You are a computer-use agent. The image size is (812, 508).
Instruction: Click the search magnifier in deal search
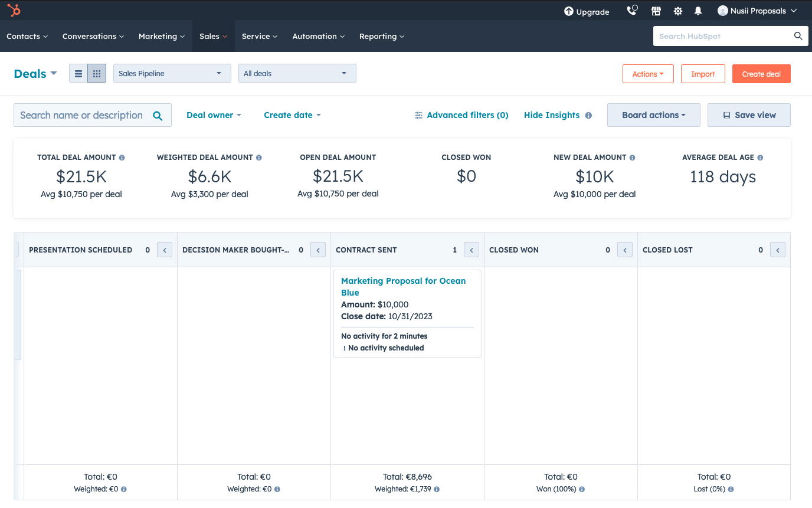pos(158,115)
